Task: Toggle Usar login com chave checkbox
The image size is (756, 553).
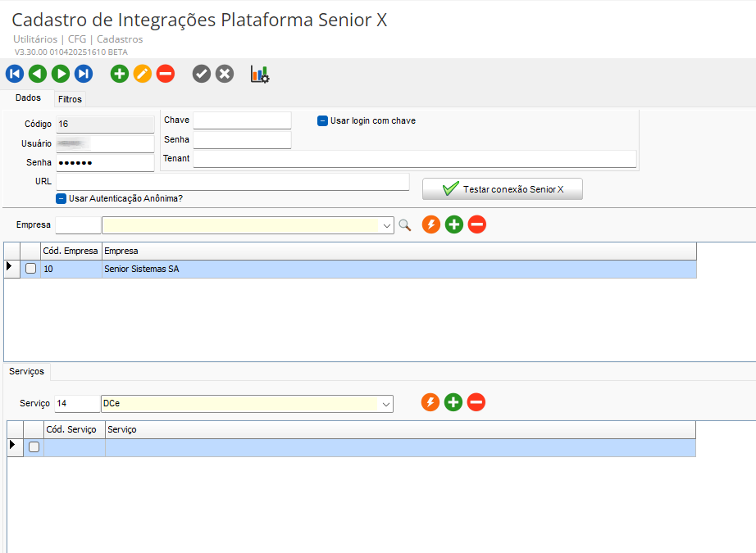Action: tap(323, 121)
